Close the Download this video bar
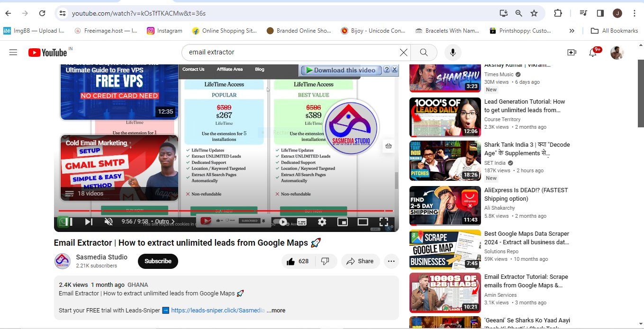This screenshot has width=644, height=329. [394, 70]
